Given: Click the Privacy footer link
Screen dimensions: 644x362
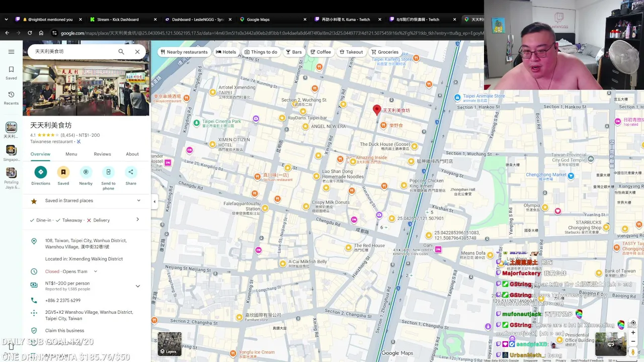Looking at the screenshot, I should tap(560, 360).
